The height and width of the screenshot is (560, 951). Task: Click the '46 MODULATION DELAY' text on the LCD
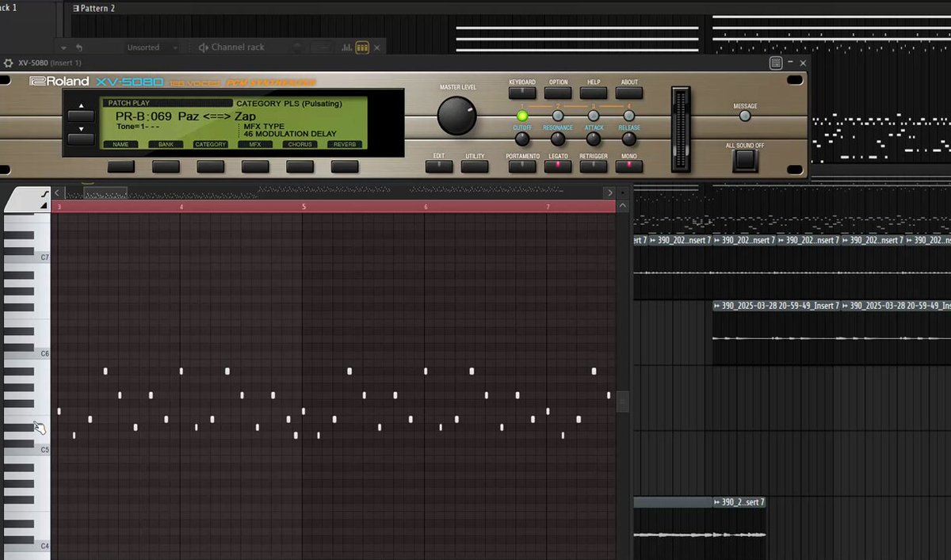[x=290, y=134]
